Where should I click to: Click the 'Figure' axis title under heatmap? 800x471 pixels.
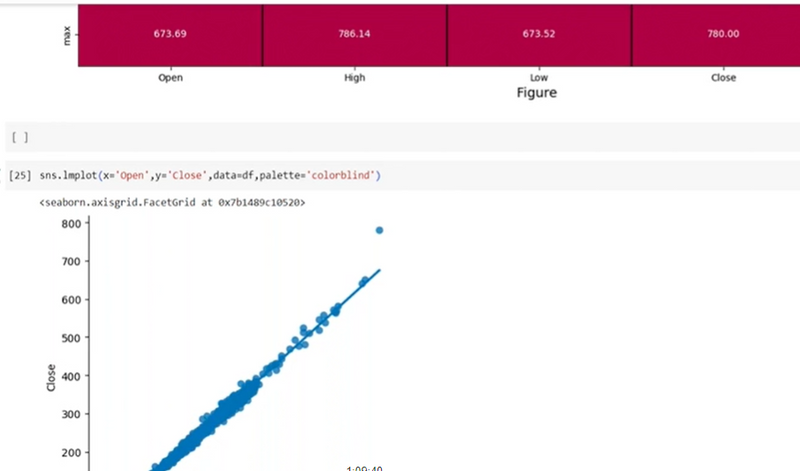(x=536, y=93)
